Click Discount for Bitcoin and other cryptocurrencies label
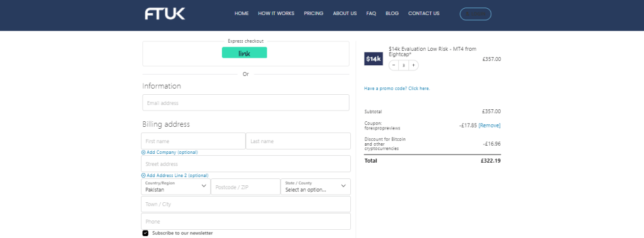 (385, 144)
